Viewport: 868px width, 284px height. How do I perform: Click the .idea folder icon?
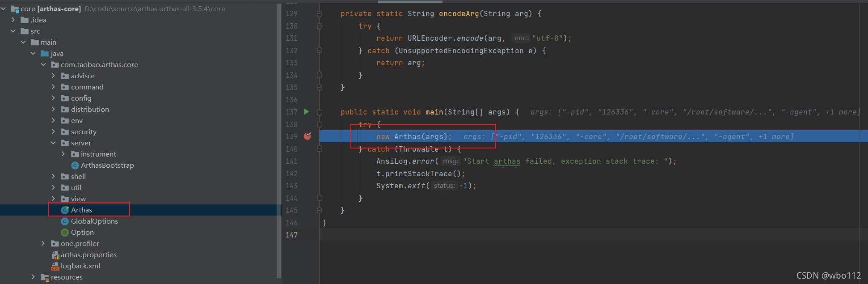[x=25, y=20]
